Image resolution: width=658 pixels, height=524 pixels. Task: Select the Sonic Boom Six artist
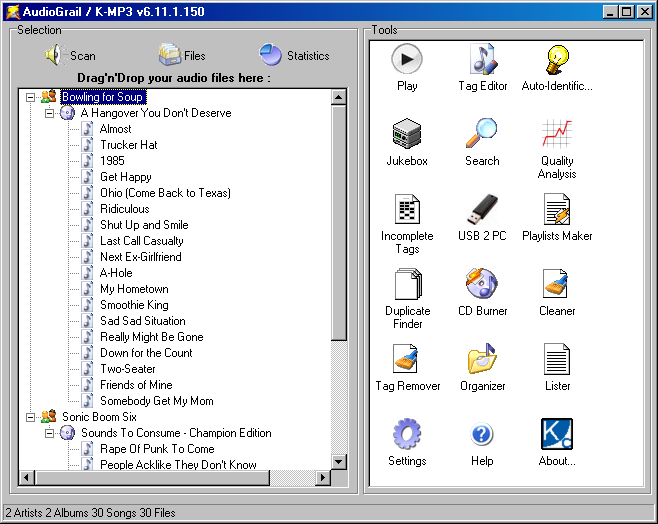click(99, 417)
